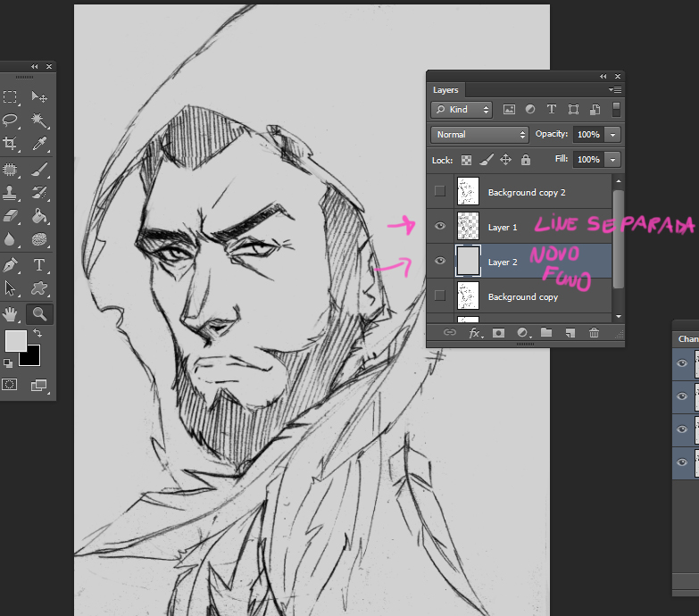Expand the Opacity slider dropdown arrow
This screenshot has height=616, width=699.
tap(612, 135)
